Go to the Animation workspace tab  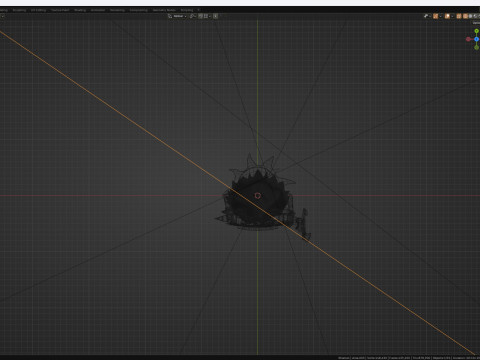tap(98, 10)
